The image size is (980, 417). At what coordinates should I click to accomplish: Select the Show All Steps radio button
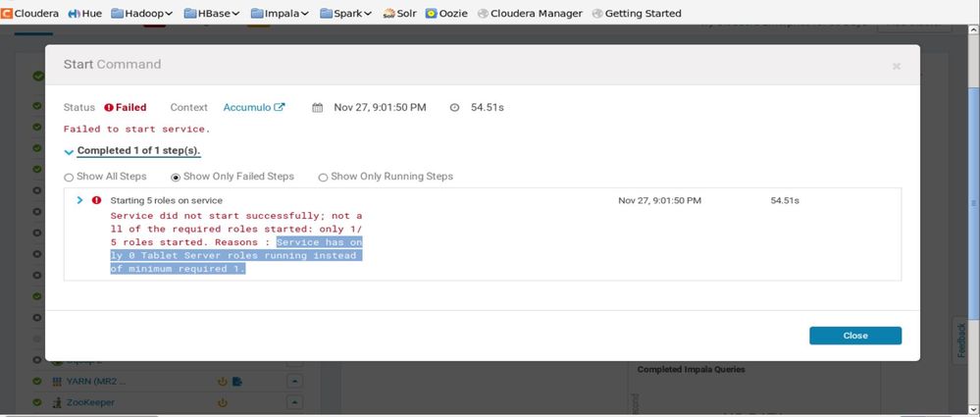coord(70,177)
